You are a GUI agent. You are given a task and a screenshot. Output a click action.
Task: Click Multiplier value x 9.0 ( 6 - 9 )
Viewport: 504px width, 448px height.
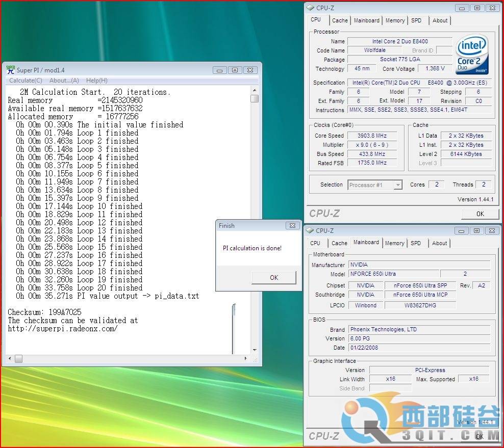pyautogui.click(x=372, y=145)
